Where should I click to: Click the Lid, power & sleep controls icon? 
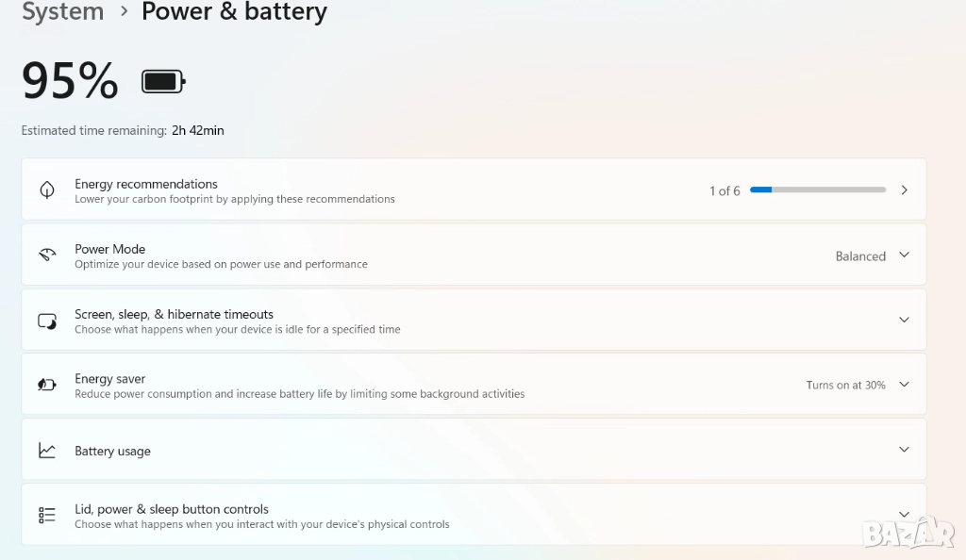(47, 515)
